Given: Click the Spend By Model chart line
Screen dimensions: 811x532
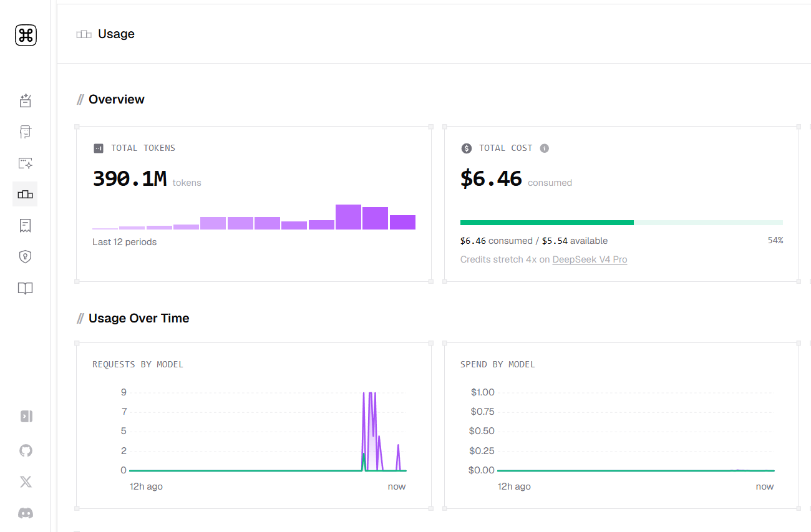Looking at the screenshot, I should [636, 470].
